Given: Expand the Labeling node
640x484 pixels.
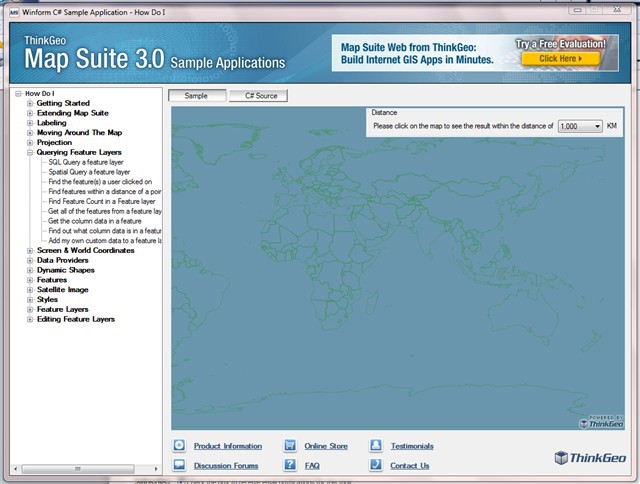Looking at the screenshot, I should [30, 123].
